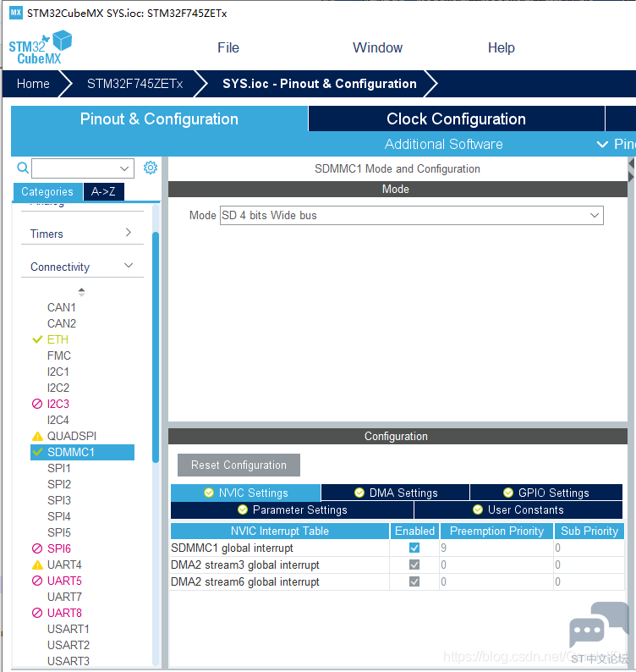Image resolution: width=636 pixels, height=672 pixels.
Task: Select I2C1 peripheral
Action: 58,372
